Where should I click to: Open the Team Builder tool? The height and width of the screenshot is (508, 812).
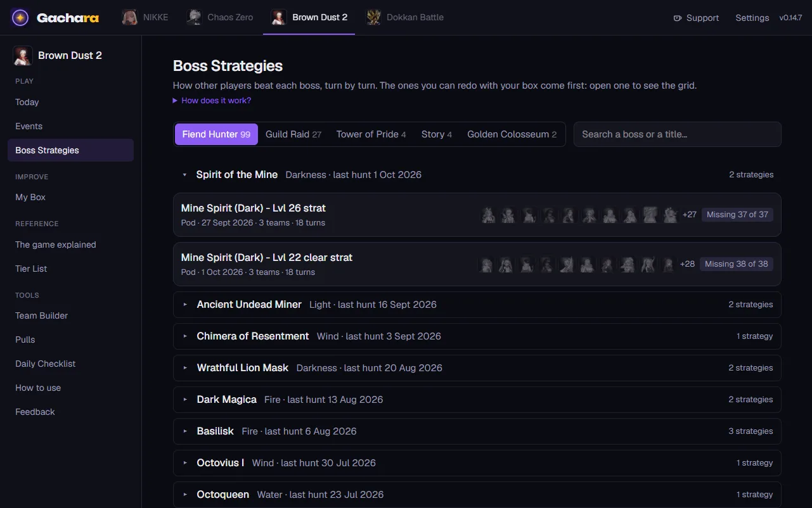coord(70,315)
